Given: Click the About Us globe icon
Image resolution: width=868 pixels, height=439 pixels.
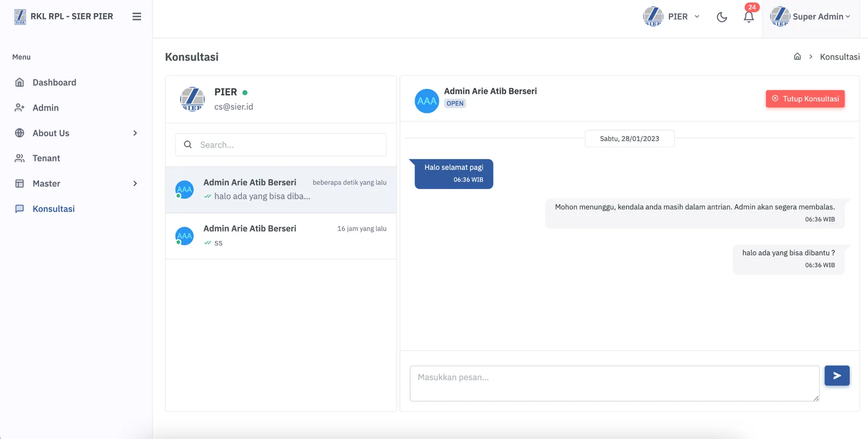Looking at the screenshot, I should tap(20, 133).
